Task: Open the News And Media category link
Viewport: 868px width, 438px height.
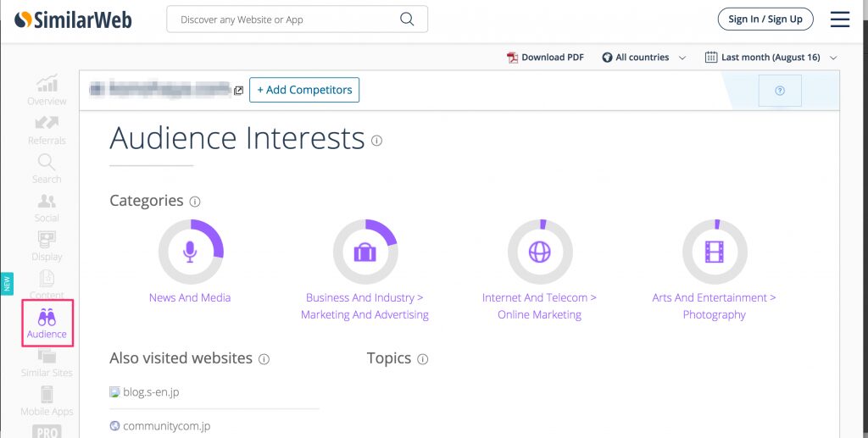Action: [x=190, y=297]
